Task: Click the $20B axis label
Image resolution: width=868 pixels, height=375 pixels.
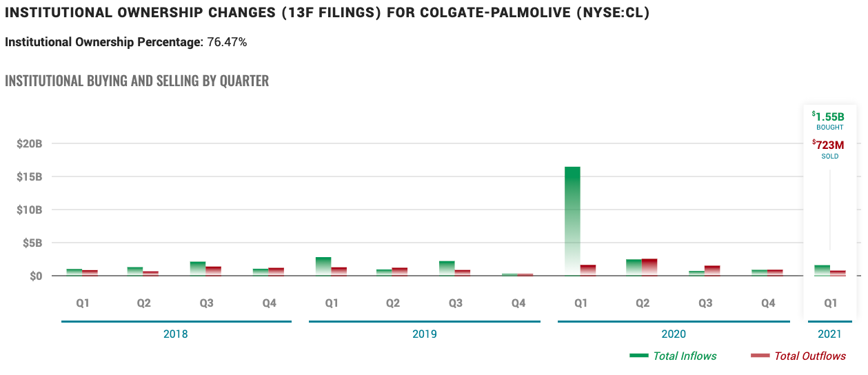Action: pyautogui.click(x=30, y=144)
